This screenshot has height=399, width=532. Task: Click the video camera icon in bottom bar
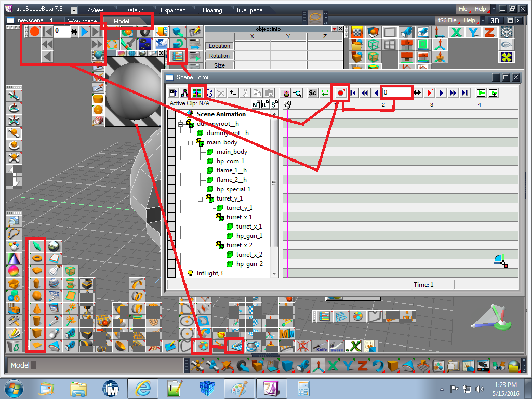[x=484, y=366]
